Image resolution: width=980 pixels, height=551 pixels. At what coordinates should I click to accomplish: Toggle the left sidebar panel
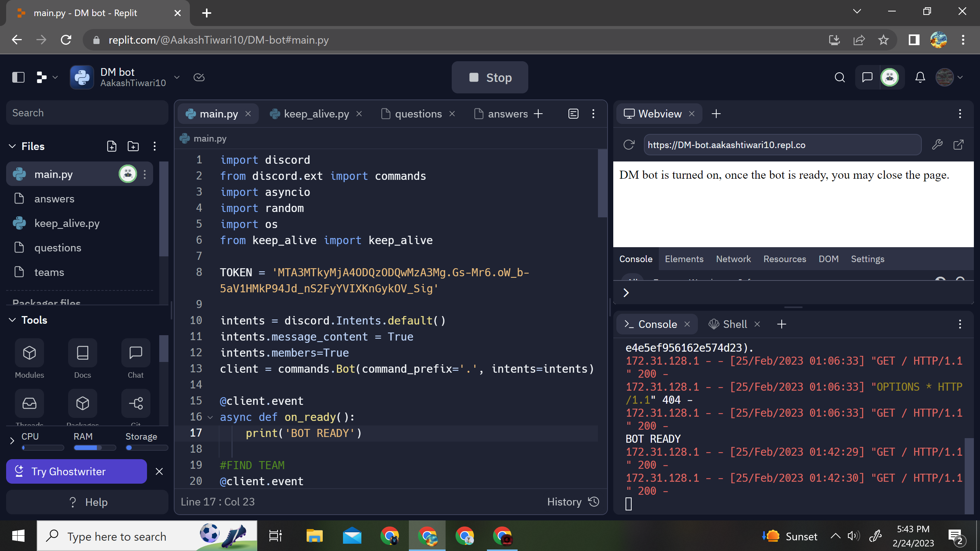pyautogui.click(x=18, y=77)
